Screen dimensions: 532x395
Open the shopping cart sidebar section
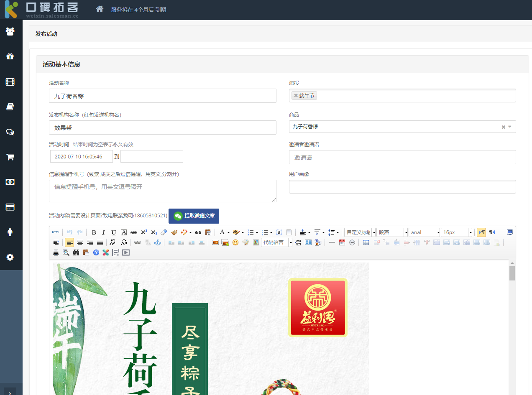click(10, 157)
